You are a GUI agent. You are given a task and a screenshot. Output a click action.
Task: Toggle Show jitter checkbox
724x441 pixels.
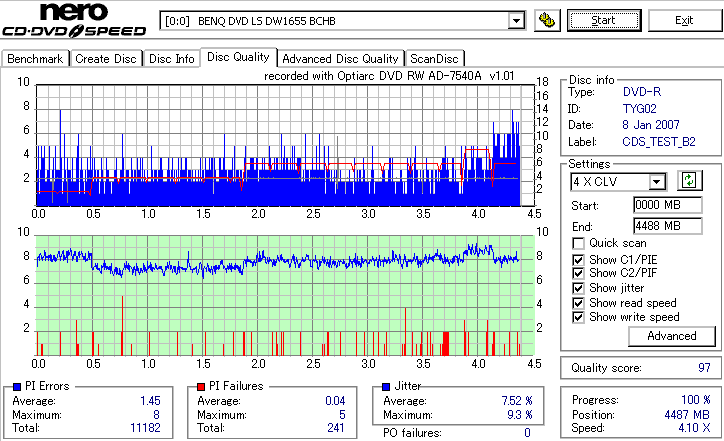tap(578, 288)
